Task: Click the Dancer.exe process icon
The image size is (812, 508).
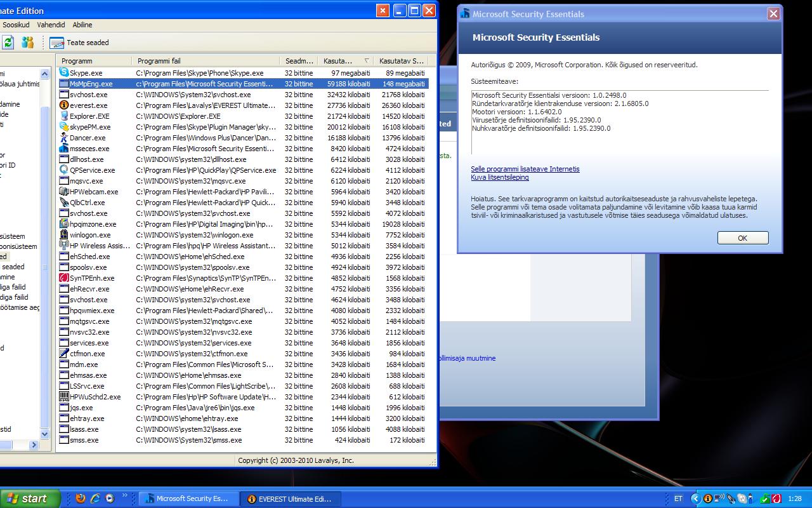Action: [64, 138]
